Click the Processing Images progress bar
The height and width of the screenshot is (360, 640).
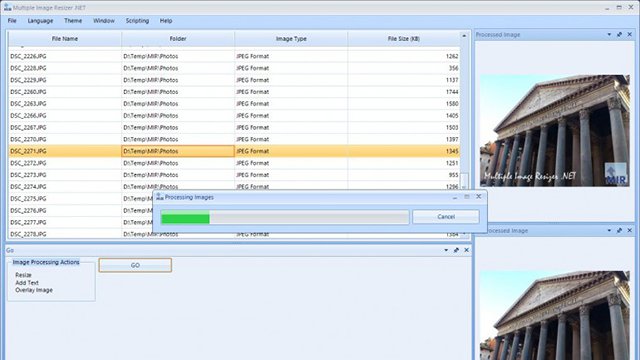point(285,218)
